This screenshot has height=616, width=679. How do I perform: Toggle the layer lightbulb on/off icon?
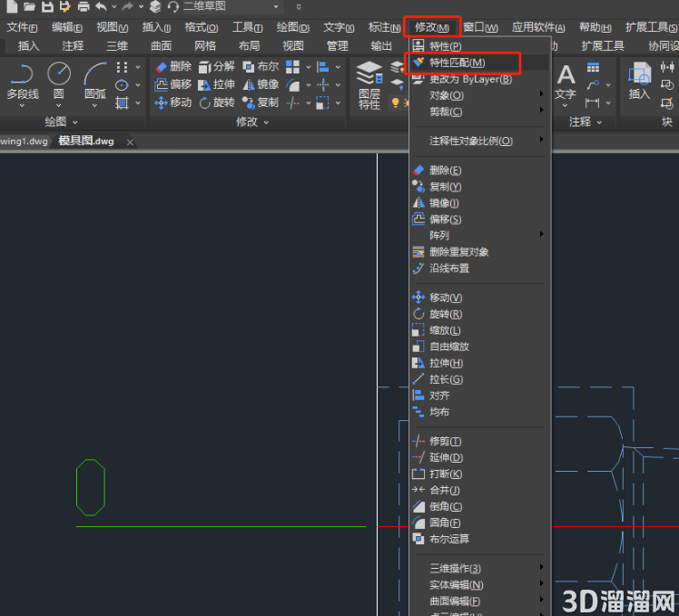tap(395, 103)
